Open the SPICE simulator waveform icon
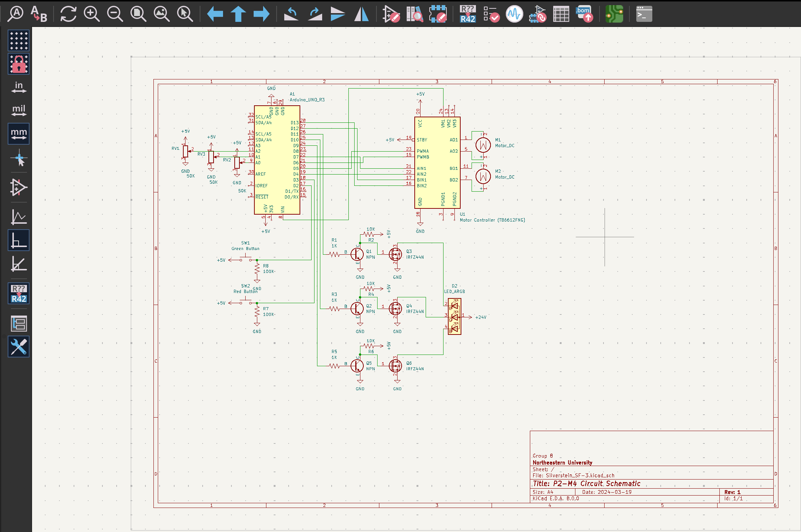The height and width of the screenshot is (532, 801). [514, 14]
